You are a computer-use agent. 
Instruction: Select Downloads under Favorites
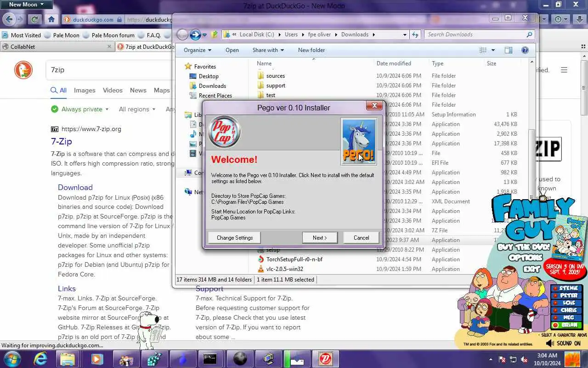212,86
